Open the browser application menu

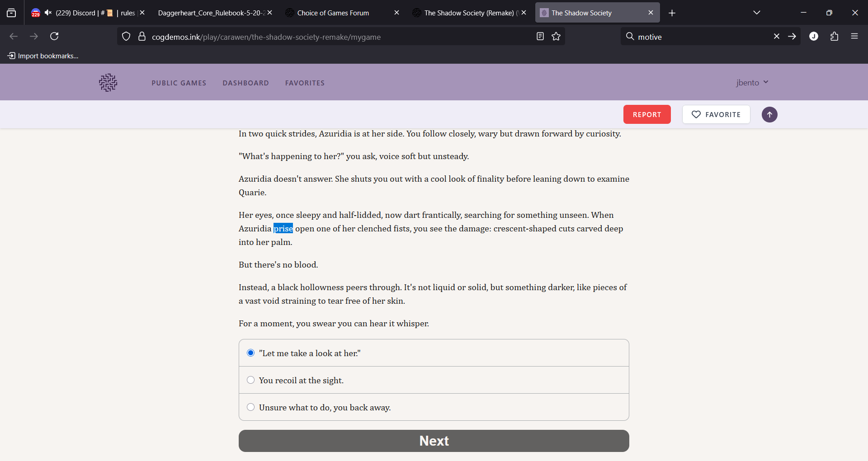tap(854, 36)
